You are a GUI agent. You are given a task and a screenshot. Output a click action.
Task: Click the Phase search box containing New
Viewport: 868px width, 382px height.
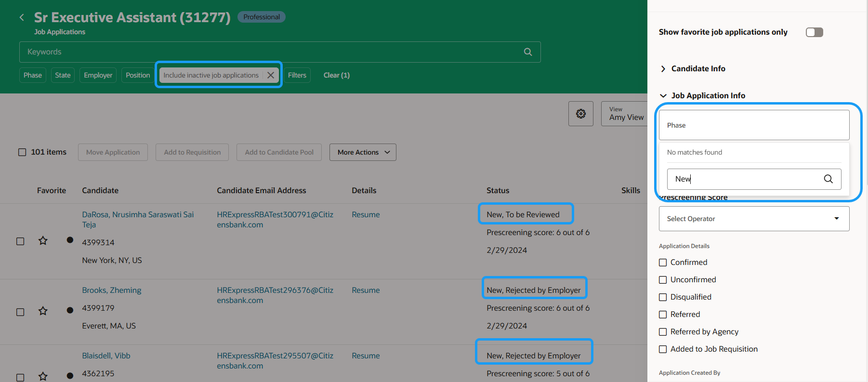tap(754, 179)
